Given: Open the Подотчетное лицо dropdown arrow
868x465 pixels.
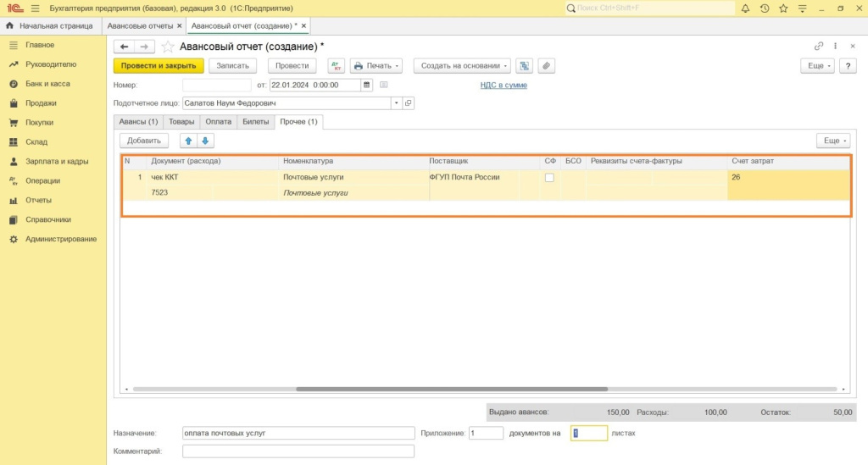Looking at the screenshot, I should [395, 103].
